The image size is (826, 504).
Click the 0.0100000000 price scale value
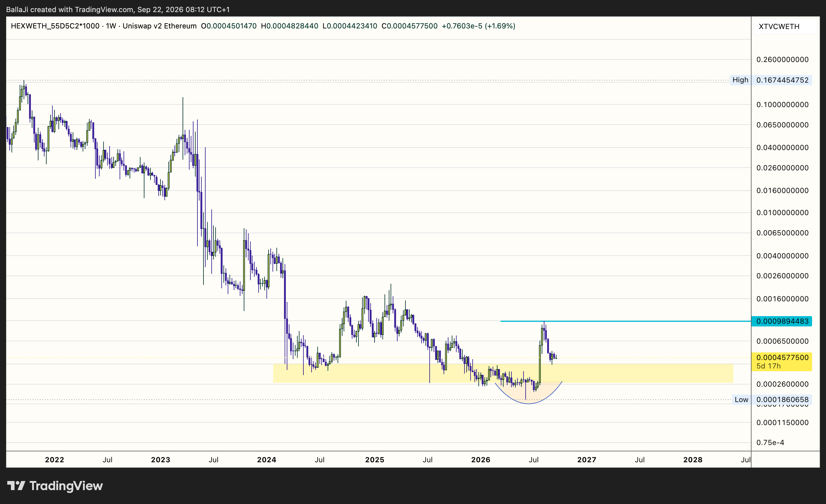point(782,213)
